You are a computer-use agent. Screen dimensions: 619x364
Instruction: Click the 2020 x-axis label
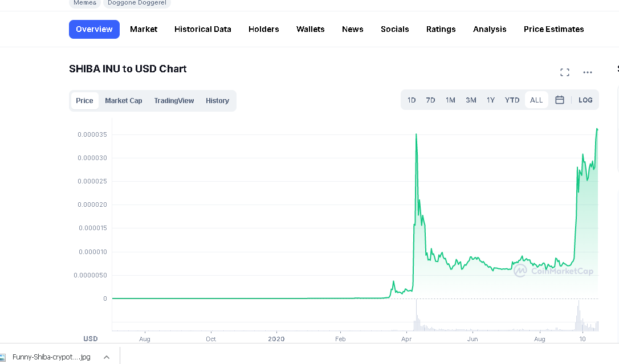(x=276, y=339)
